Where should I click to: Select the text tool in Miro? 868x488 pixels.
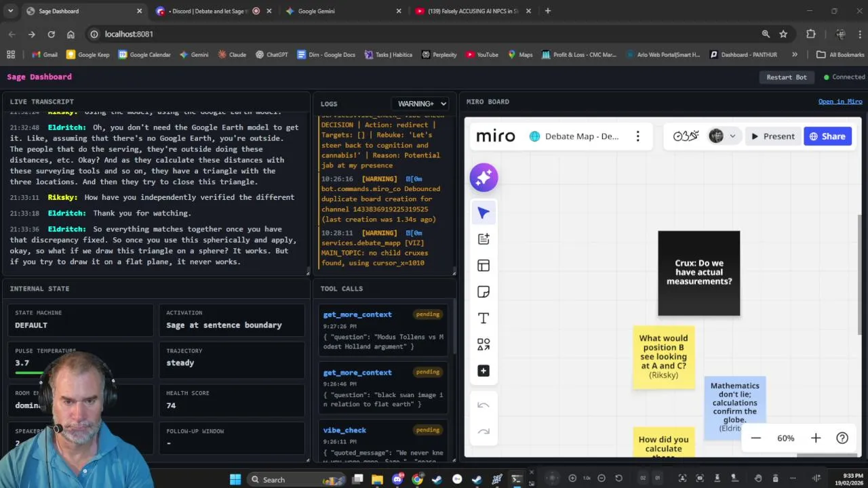pos(484,319)
